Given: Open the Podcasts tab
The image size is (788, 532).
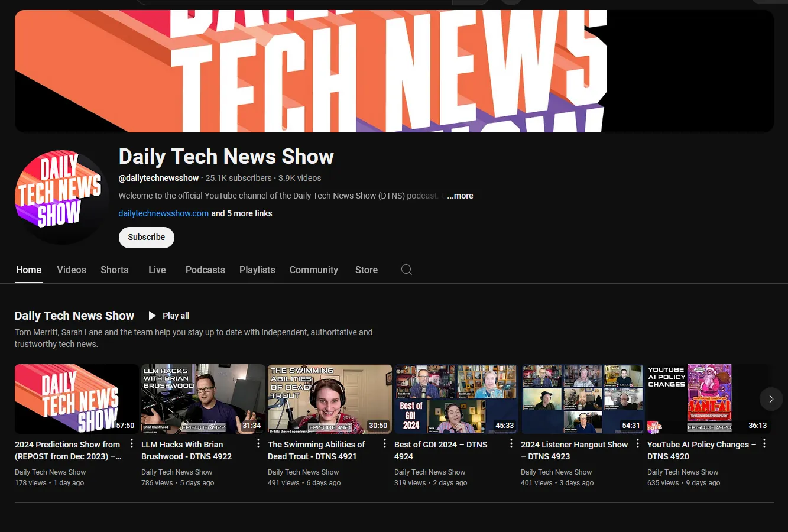Looking at the screenshot, I should 205,270.
